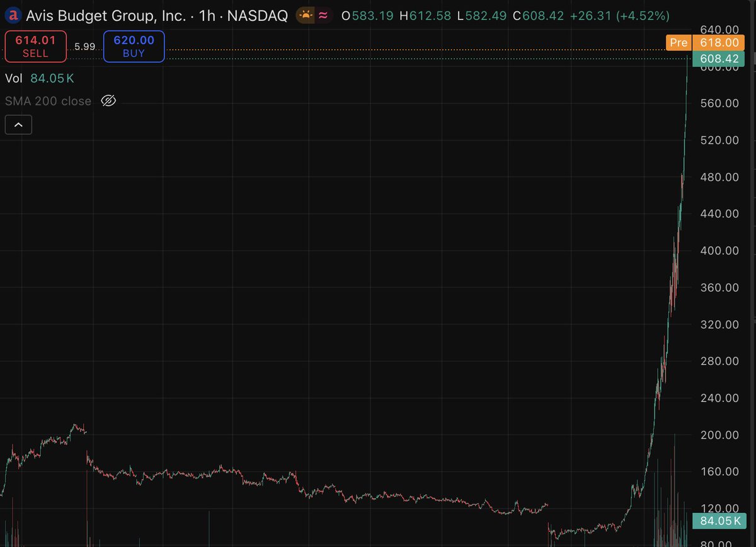The width and height of the screenshot is (756, 547).
Task: Click the low value L582.49
Action: (481, 16)
